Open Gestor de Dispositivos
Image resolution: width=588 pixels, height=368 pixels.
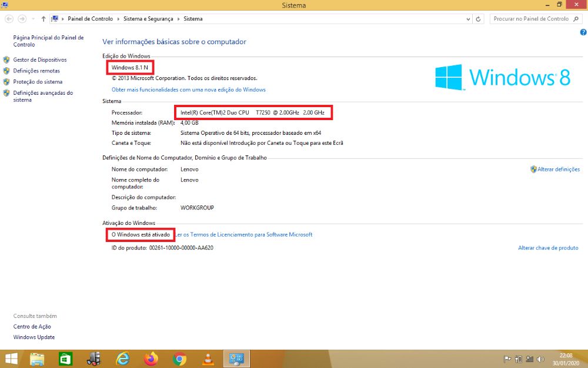pyautogui.click(x=40, y=59)
